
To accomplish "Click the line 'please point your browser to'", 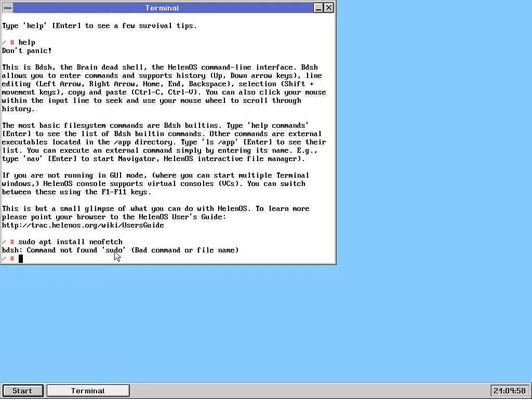I will 114,217.
